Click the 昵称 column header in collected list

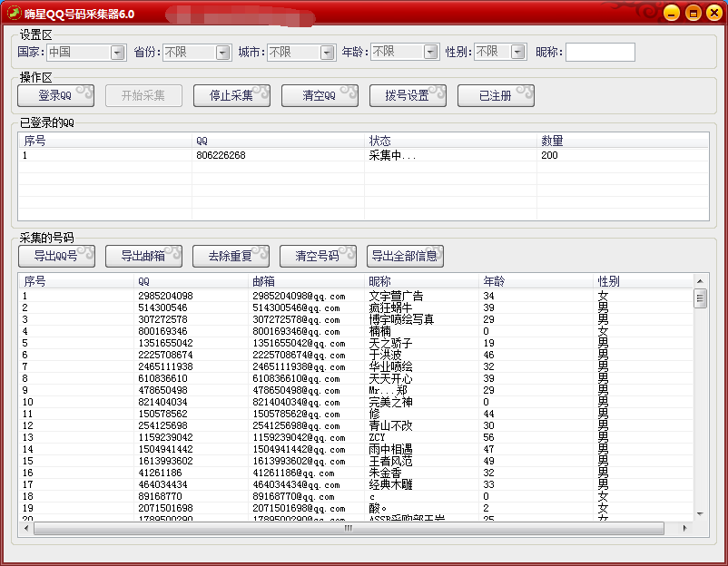click(421, 281)
